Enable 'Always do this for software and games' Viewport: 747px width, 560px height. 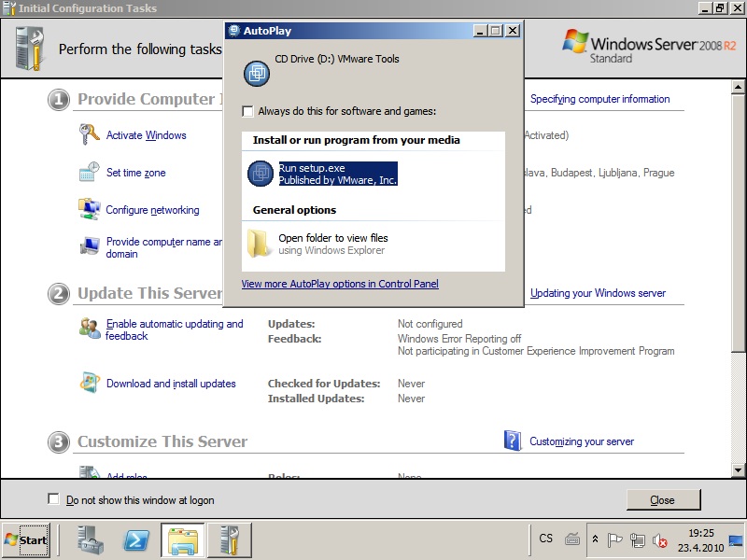pyautogui.click(x=248, y=111)
